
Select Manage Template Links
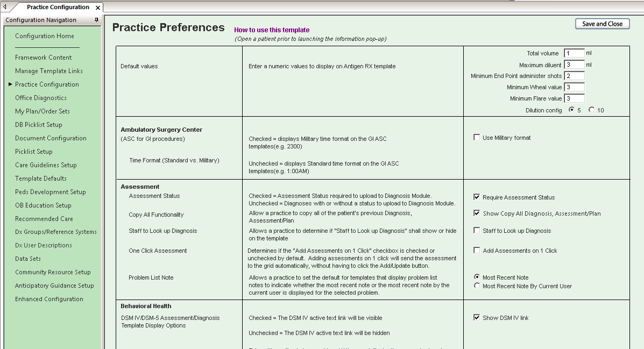49,71
